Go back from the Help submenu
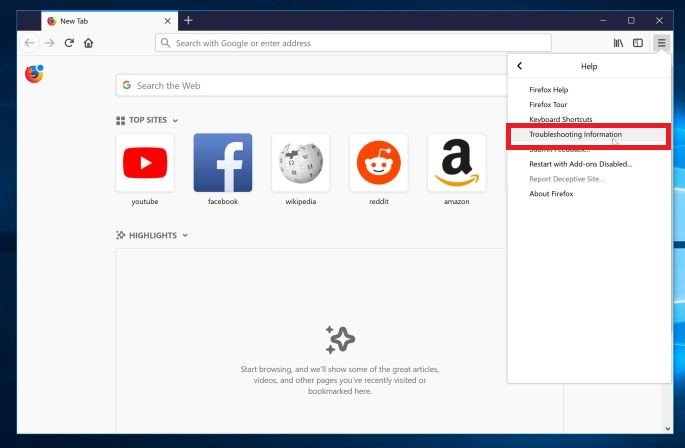 tap(519, 66)
